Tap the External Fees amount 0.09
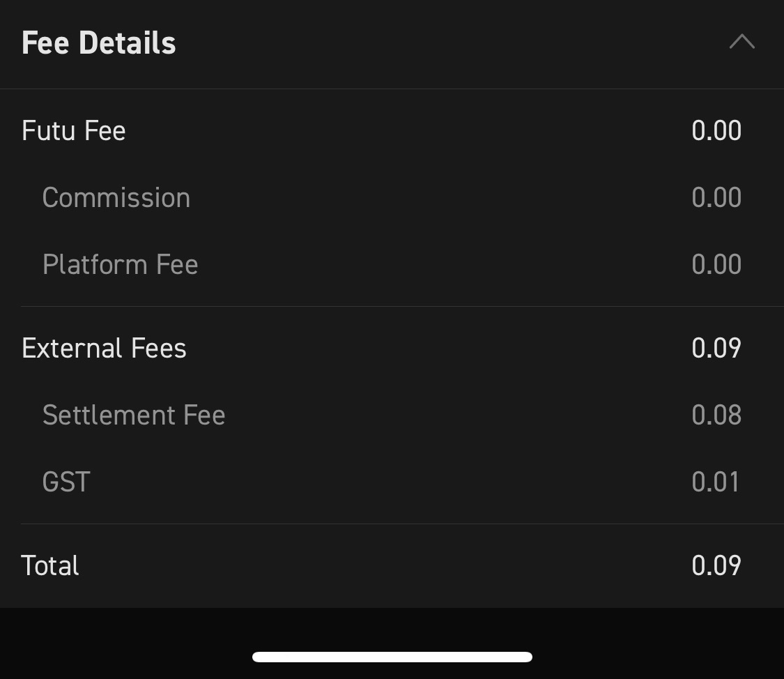This screenshot has width=784, height=679. pyautogui.click(x=716, y=349)
